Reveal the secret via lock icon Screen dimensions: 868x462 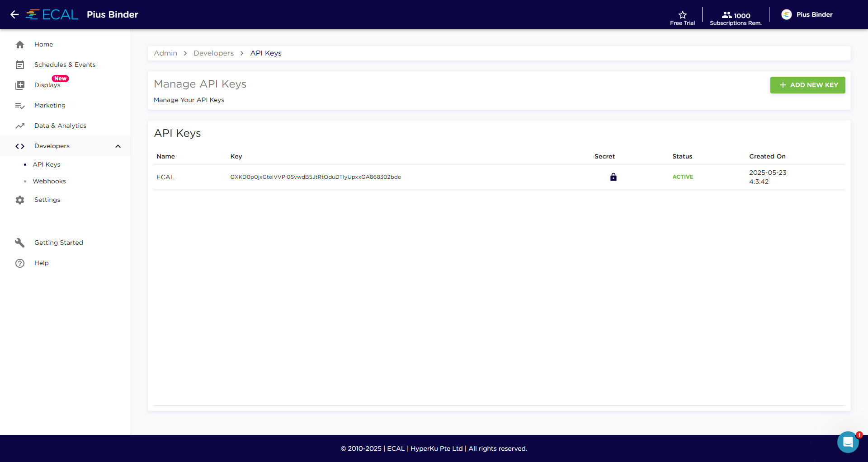[613, 177]
